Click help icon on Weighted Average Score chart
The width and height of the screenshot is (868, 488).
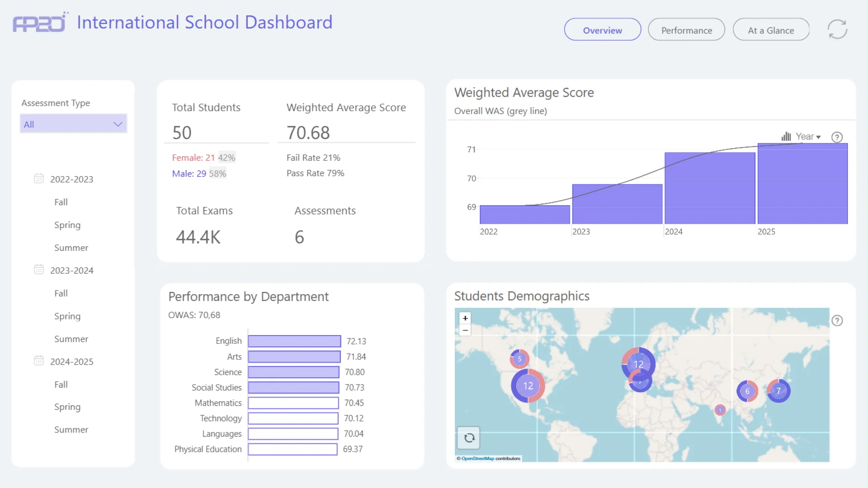point(837,137)
